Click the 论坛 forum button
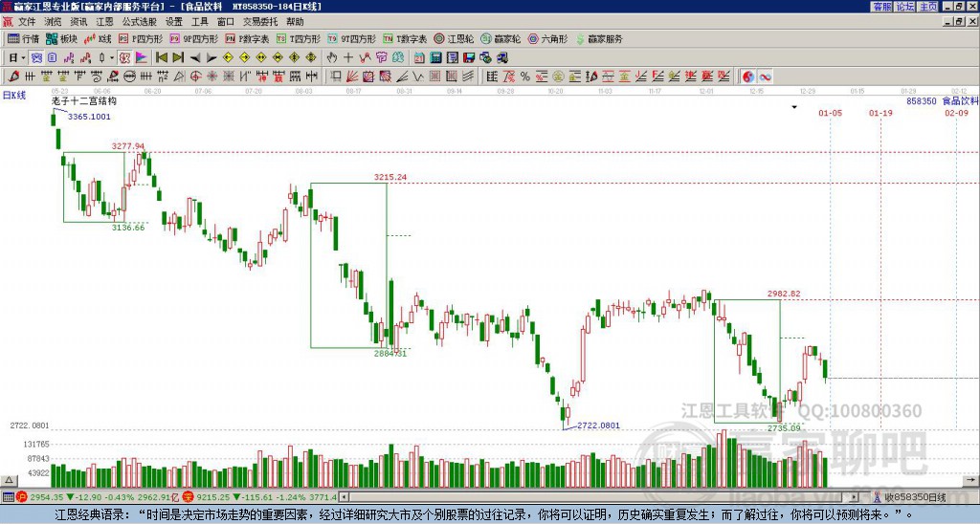The width and height of the screenshot is (980, 524). click(904, 7)
